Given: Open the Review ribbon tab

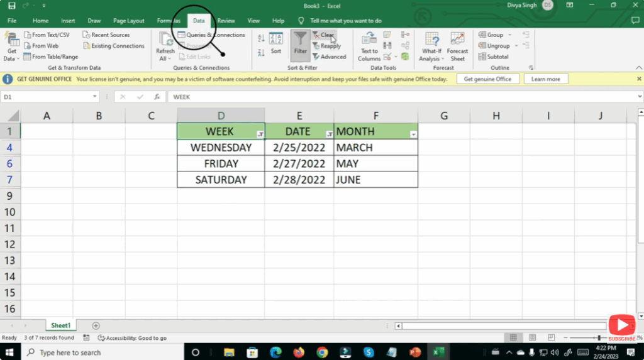Looking at the screenshot, I should pos(226,21).
